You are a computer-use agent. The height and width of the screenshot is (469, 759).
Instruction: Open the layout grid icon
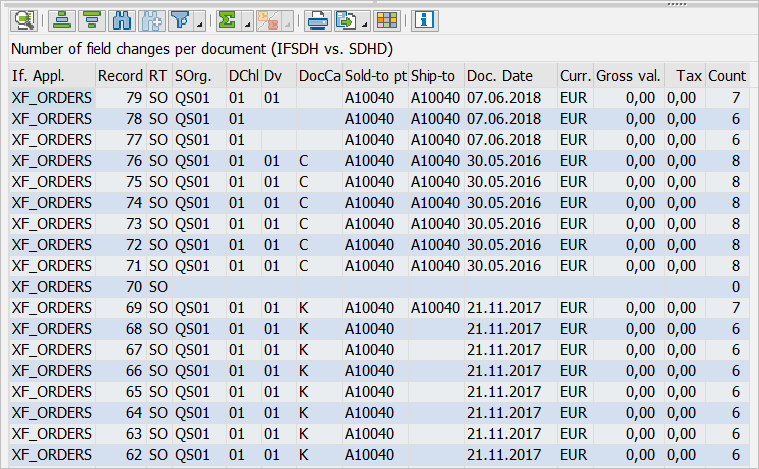coord(386,19)
